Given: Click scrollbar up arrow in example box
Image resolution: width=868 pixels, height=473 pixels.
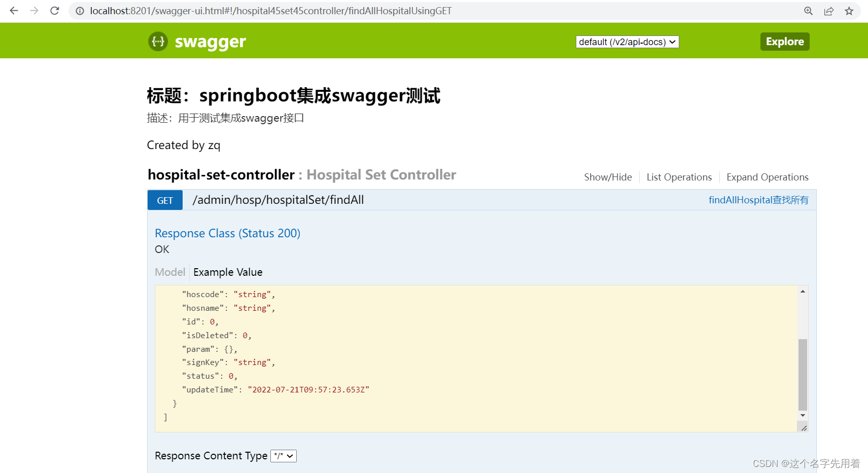Looking at the screenshot, I should click(803, 291).
